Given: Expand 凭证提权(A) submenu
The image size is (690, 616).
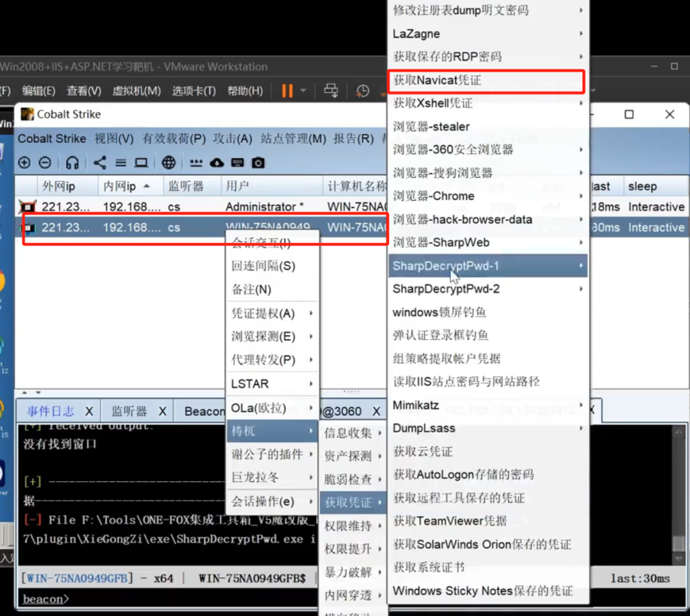Looking at the screenshot, I should click(x=272, y=313).
